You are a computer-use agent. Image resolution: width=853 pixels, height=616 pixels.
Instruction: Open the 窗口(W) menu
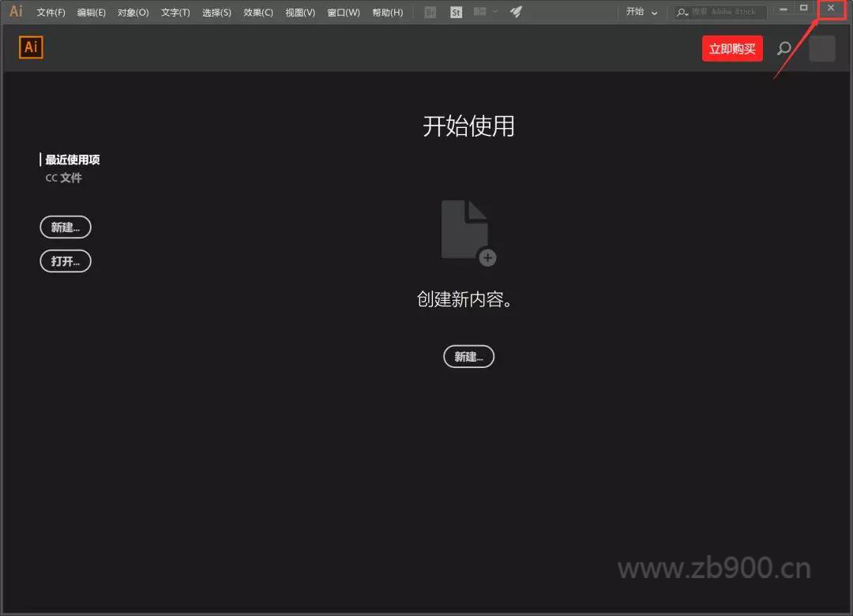[x=344, y=13]
